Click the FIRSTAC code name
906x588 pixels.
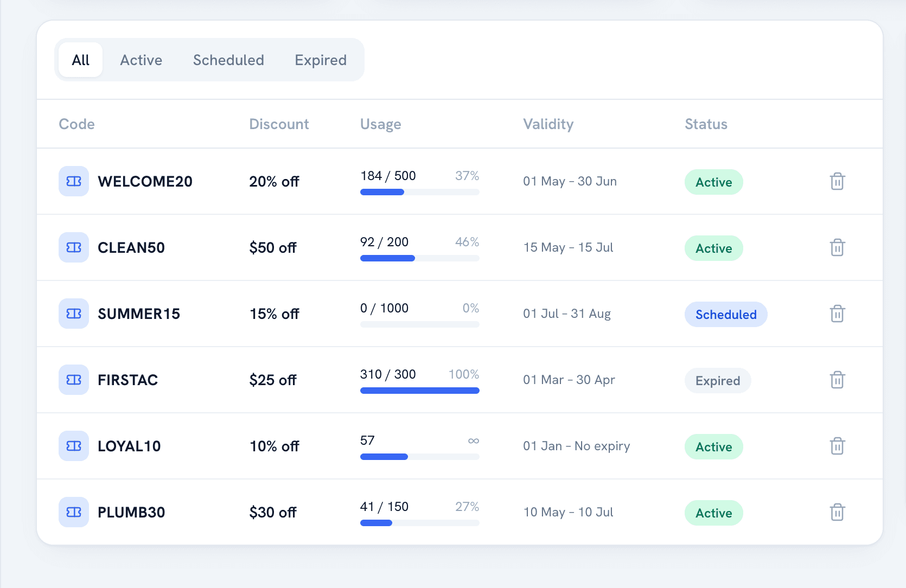(x=127, y=380)
